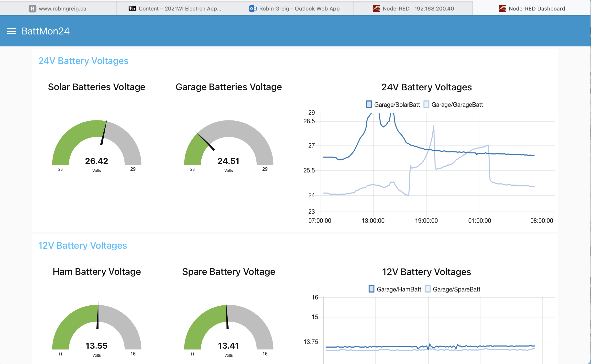Click the 07:00:00 time axis label
The image size is (591, 364).
point(320,221)
